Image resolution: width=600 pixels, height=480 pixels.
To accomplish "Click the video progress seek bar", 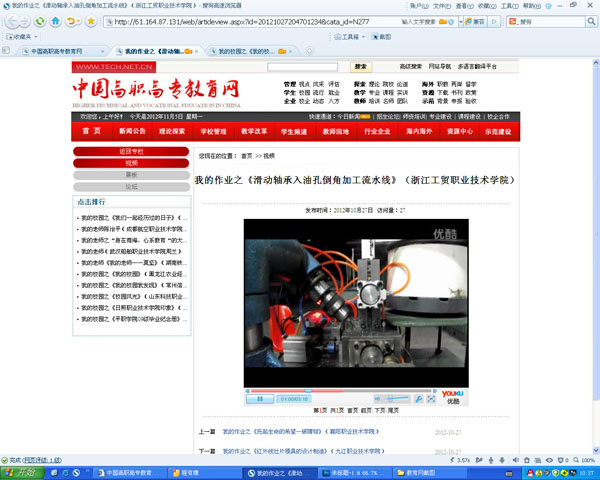I will pyautogui.click(x=341, y=391).
